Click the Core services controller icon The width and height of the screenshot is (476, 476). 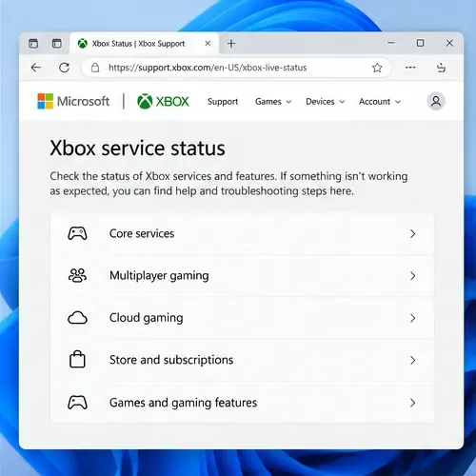pyautogui.click(x=77, y=233)
